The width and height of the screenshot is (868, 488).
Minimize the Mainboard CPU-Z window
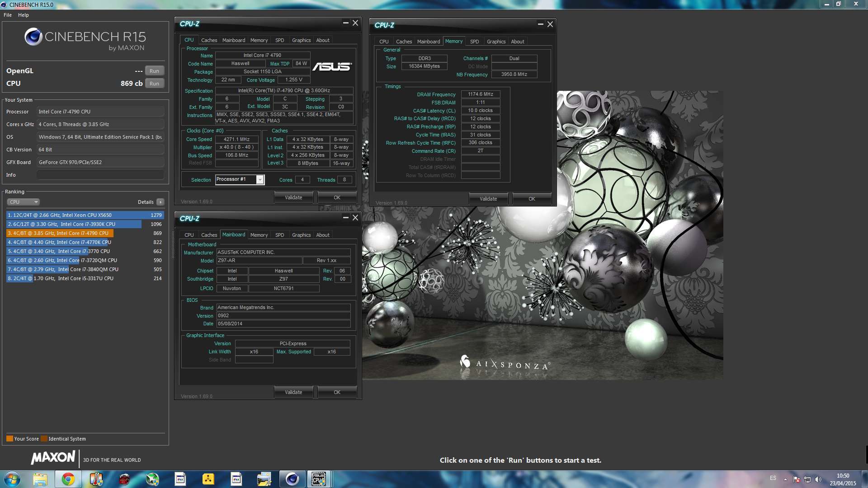point(345,218)
